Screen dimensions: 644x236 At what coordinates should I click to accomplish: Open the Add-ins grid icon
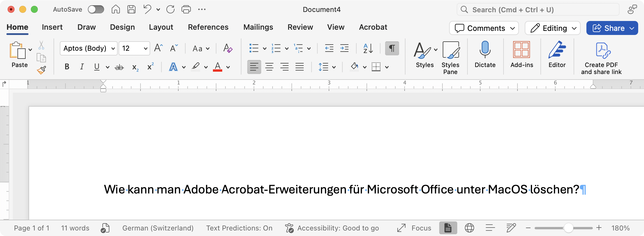[522, 50]
